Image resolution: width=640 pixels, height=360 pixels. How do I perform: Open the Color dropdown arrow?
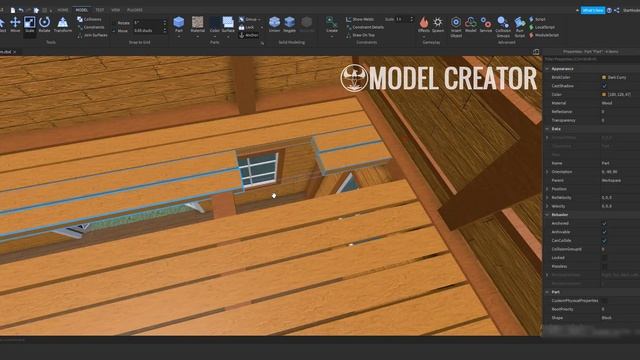[x=214, y=36]
